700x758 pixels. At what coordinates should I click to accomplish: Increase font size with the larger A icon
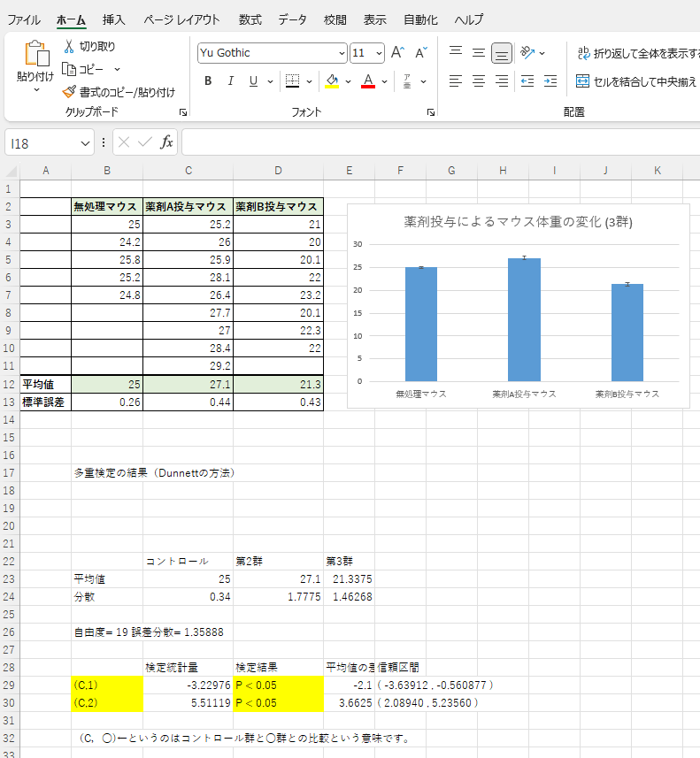[397, 53]
